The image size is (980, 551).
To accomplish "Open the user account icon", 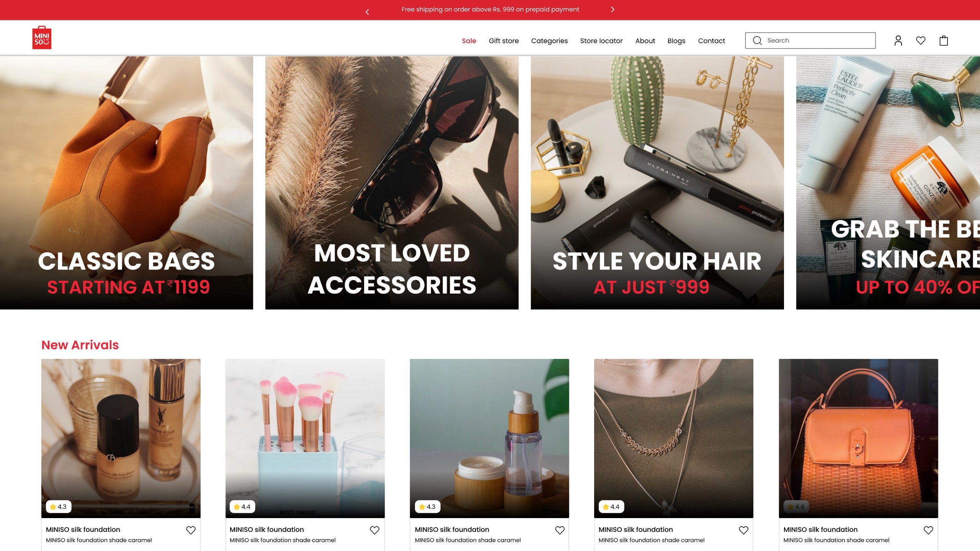I will 898,41.
